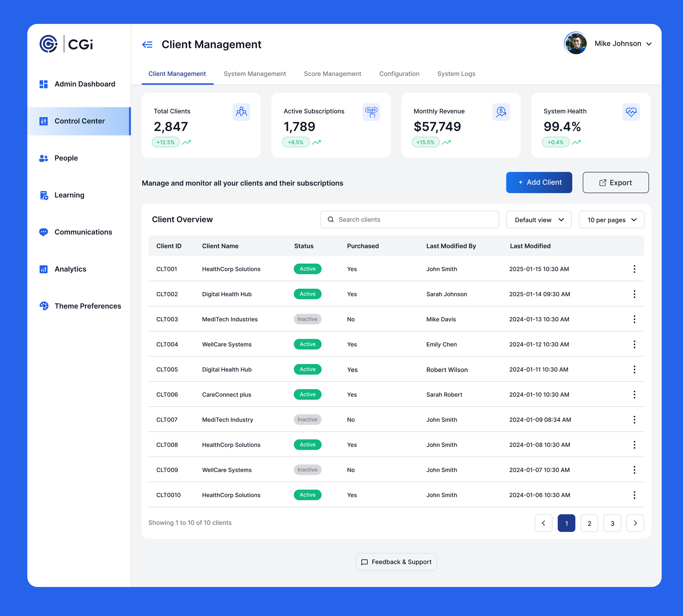Screen dimensions: 683x616
Task: Switch to the System Logs tab
Action: point(456,73)
